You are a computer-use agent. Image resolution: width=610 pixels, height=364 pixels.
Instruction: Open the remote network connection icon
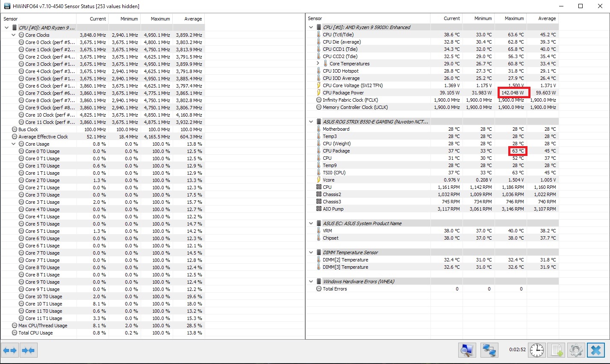tap(489, 350)
